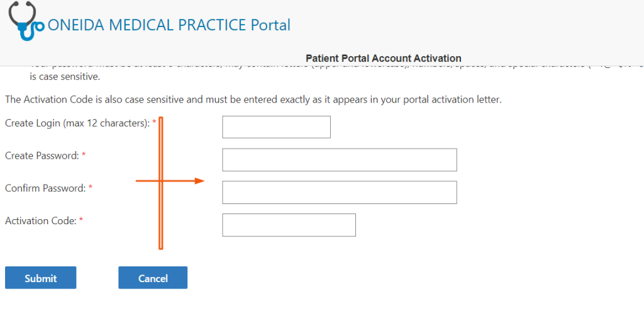Click the ONEIDA MEDICAL PRACTICE Portal title

[169, 25]
